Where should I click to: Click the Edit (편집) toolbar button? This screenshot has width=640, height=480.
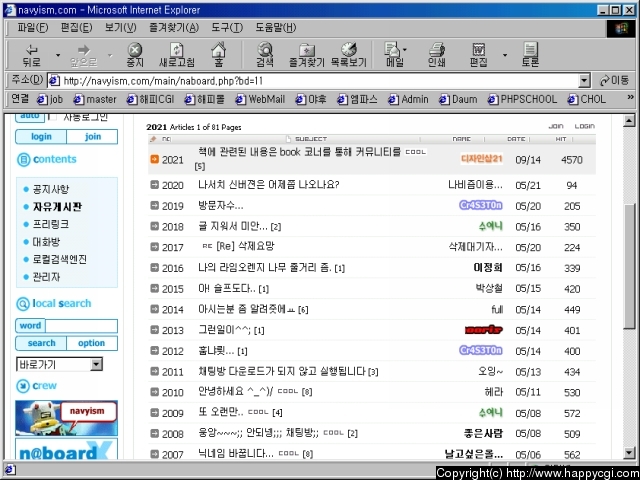(x=478, y=55)
